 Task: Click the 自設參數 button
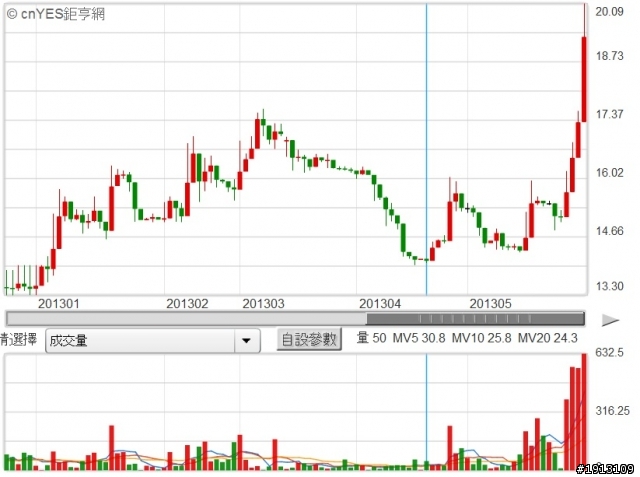pyautogui.click(x=309, y=339)
